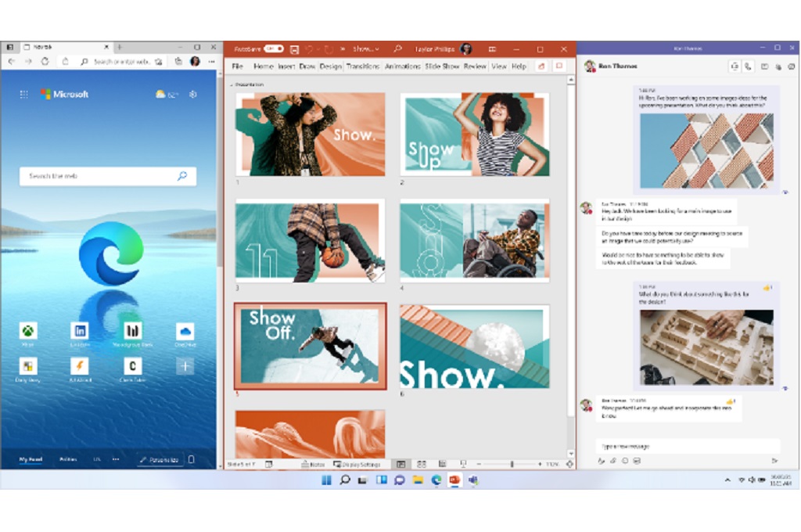Viewport: 801px width, 532px height.
Task: Switch to Normal view in status bar
Action: pyautogui.click(x=400, y=464)
